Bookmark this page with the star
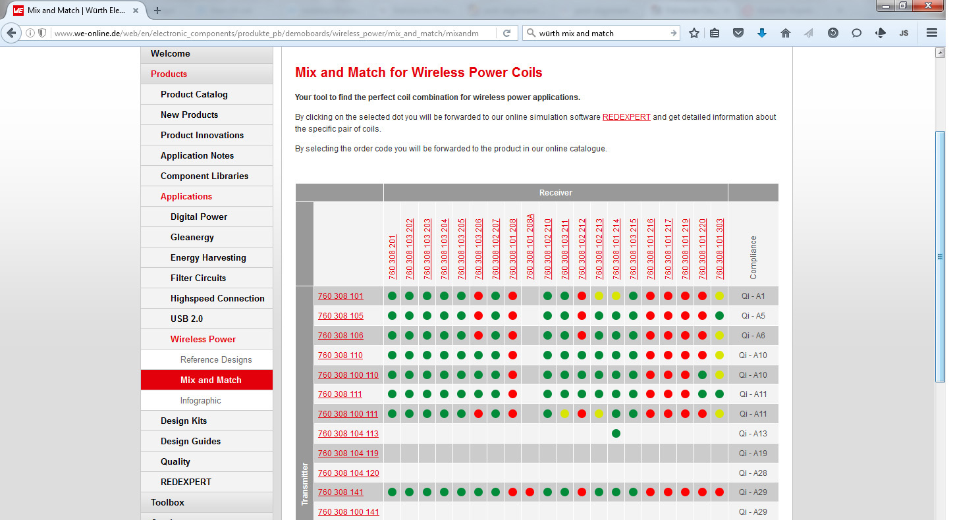The image size is (980, 520). point(694,33)
